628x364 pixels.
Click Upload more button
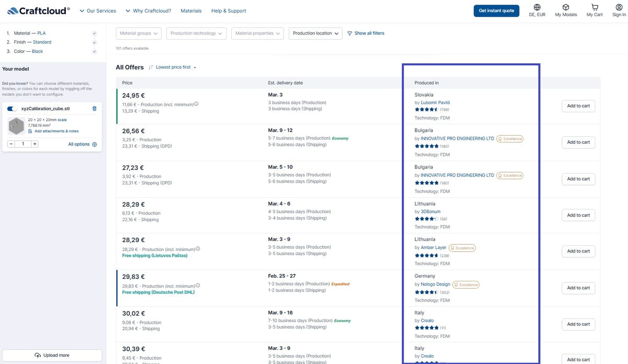(52, 355)
